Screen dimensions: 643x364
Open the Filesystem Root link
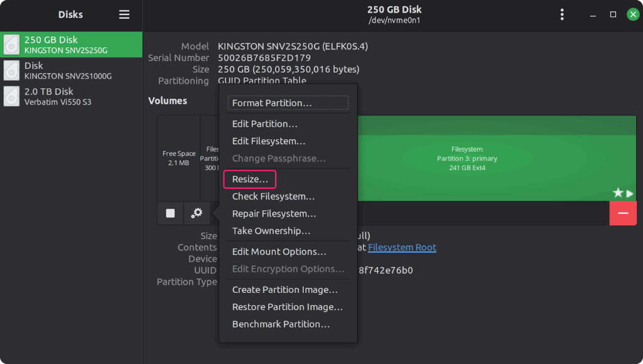[402, 247]
